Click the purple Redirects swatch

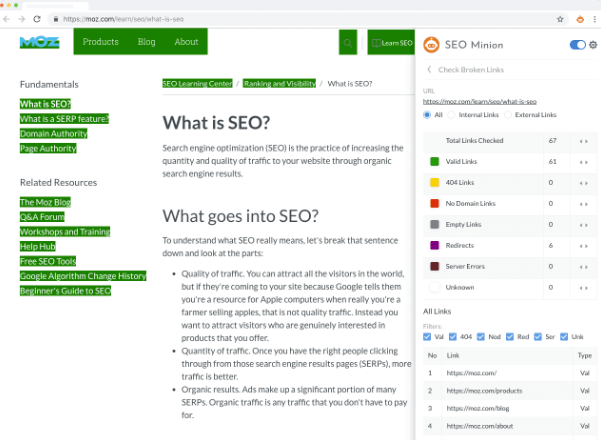[434, 245]
